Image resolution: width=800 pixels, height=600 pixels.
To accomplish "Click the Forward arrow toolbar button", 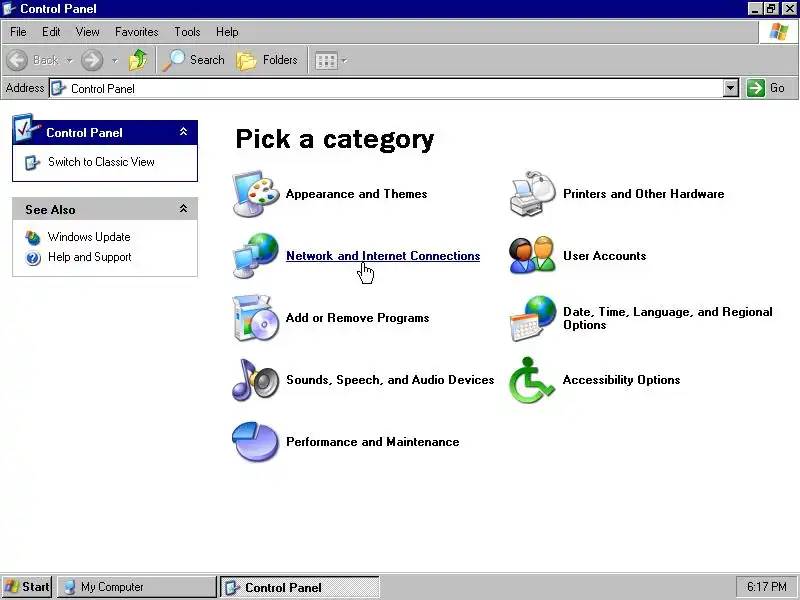I will pos(92,60).
